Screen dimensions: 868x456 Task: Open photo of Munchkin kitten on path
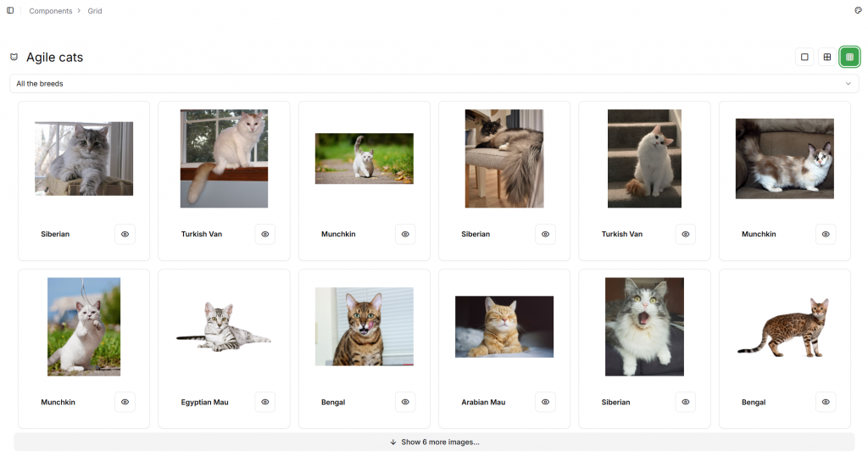click(x=364, y=158)
